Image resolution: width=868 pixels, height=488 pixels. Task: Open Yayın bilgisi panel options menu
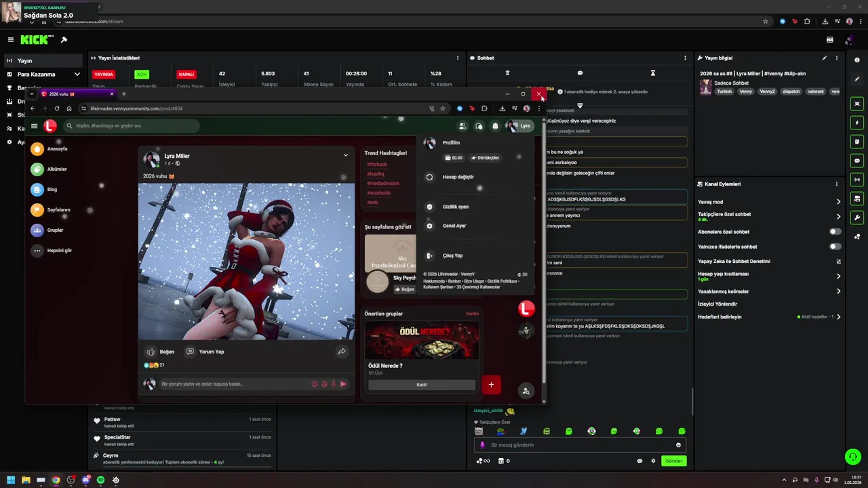(837, 58)
